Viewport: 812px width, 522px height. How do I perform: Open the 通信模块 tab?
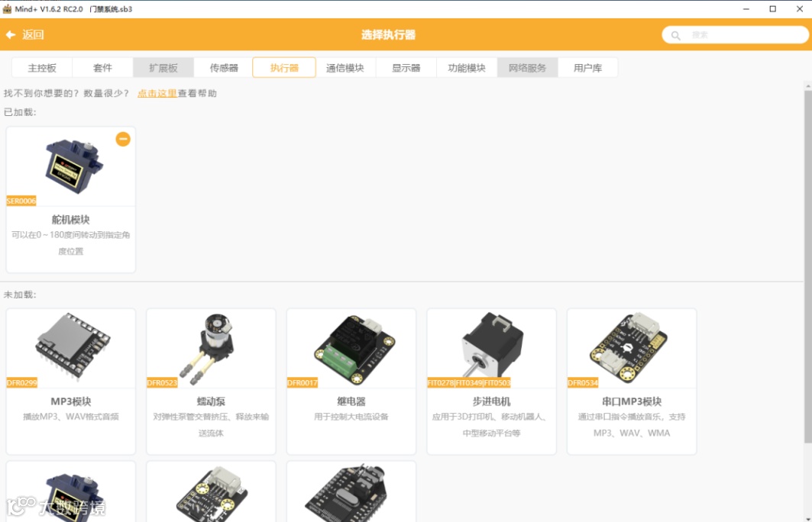tap(345, 68)
